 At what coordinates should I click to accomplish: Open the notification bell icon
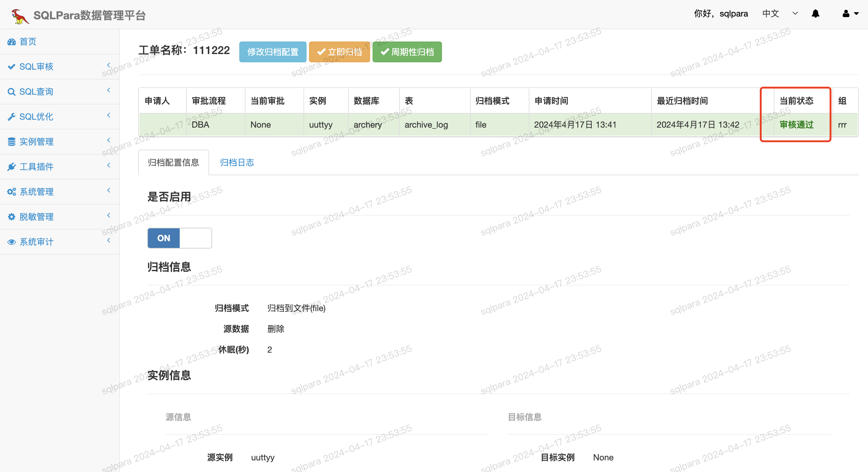coord(815,14)
